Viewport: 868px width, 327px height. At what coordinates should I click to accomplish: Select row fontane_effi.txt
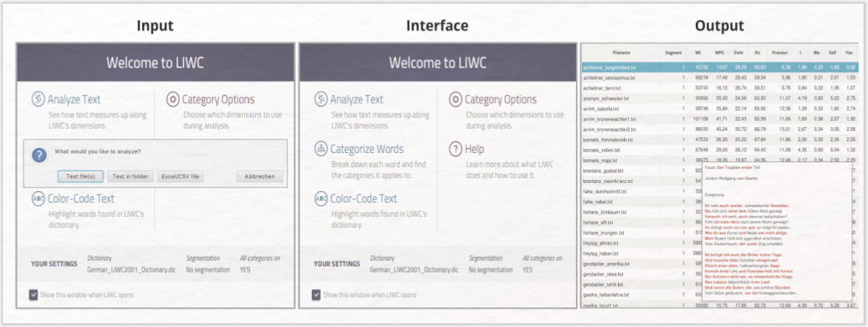tap(639, 223)
